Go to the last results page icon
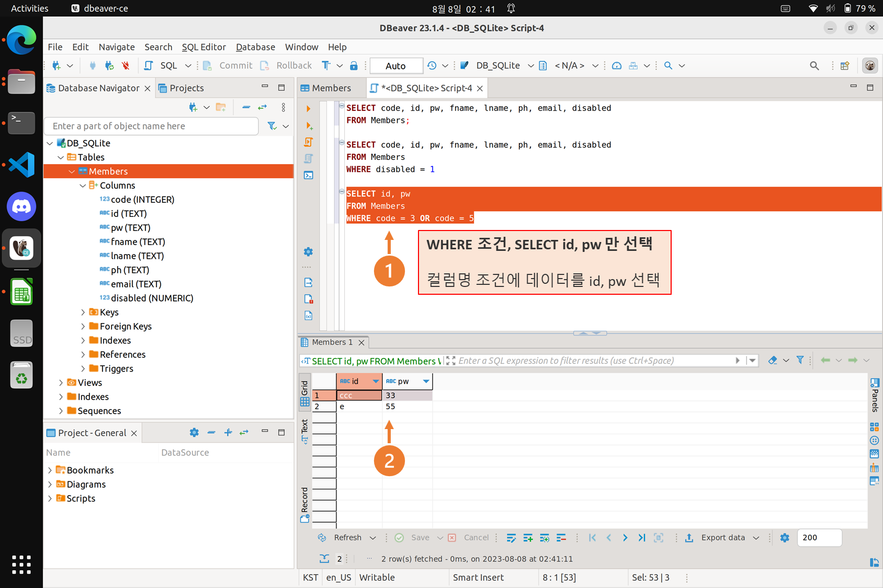This screenshot has height=588, width=883. point(642,537)
